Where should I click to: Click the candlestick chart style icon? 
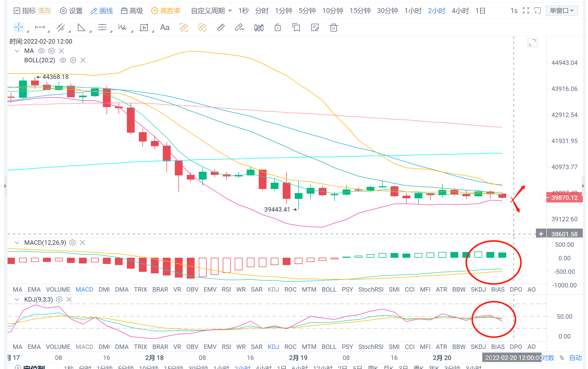(x=259, y=27)
